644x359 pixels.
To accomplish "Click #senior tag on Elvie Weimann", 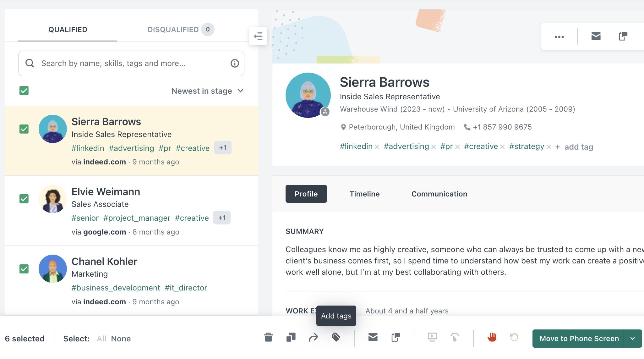I will click(85, 218).
